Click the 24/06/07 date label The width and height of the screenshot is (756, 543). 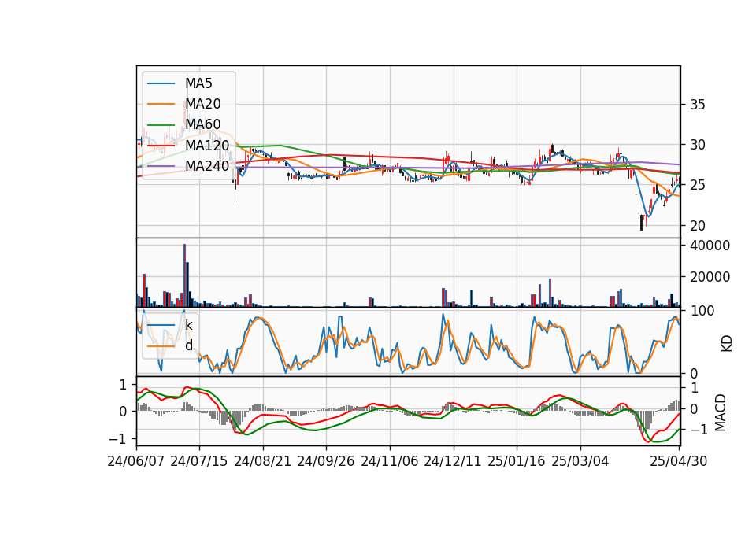click(x=136, y=461)
